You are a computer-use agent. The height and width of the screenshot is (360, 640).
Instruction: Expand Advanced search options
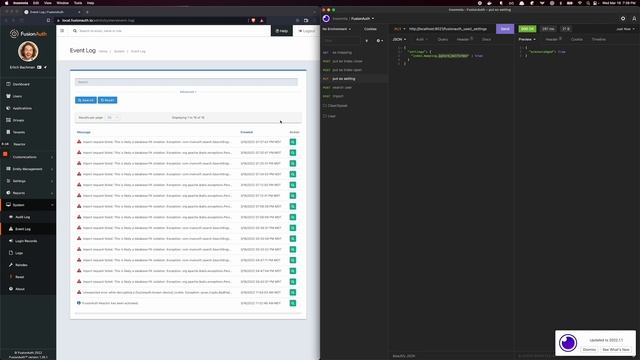pos(188,92)
